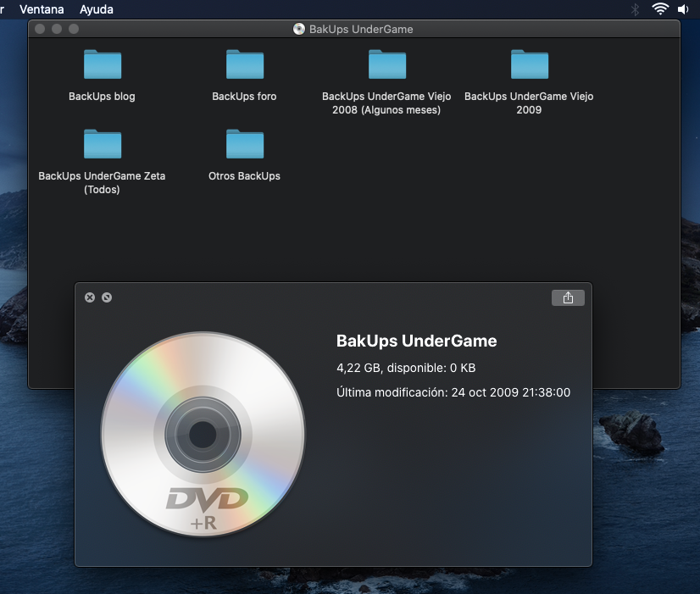Image resolution: width=700 pixels, height=594 pixels.
Task: Open the volume control in menu bar
Action: coord(683,9)
